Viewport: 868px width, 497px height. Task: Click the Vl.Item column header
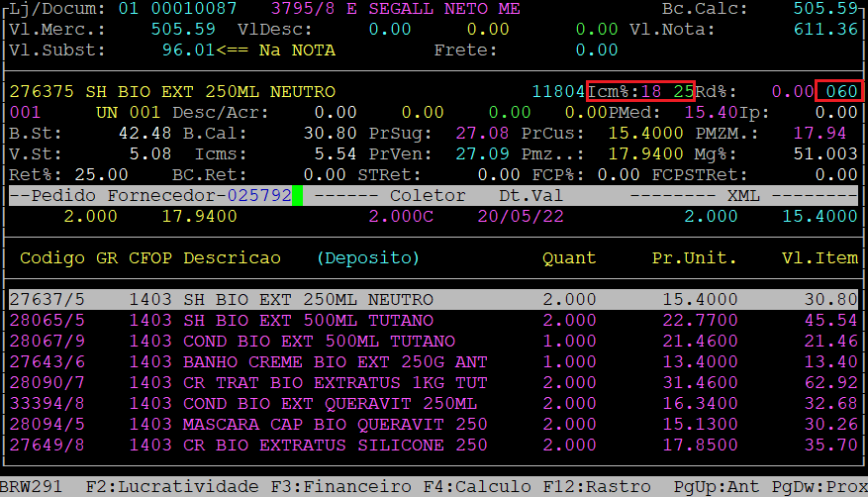point(819,258)
